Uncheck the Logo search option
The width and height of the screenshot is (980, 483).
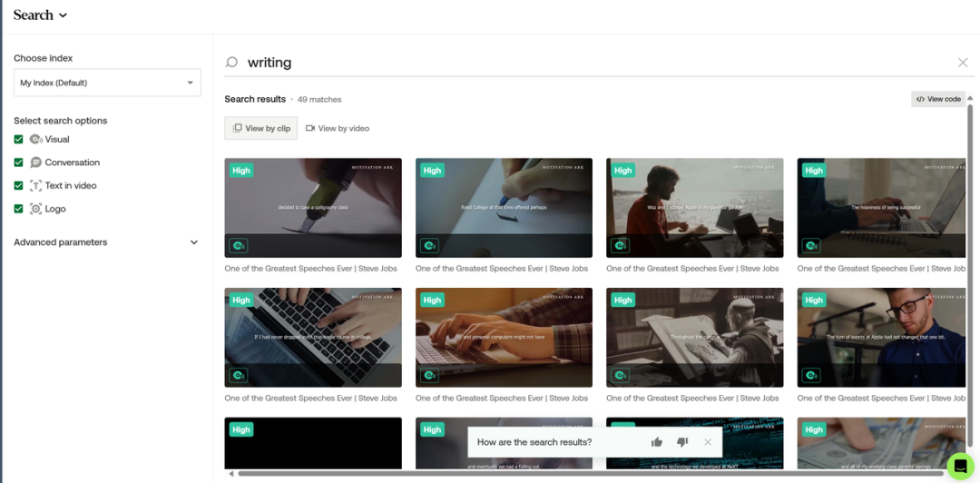[19, 209]
